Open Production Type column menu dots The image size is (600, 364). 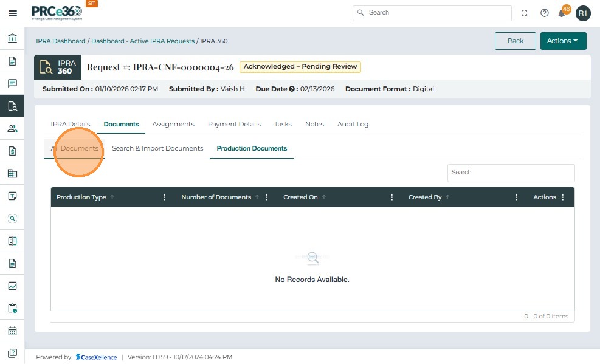pos(165,197)
